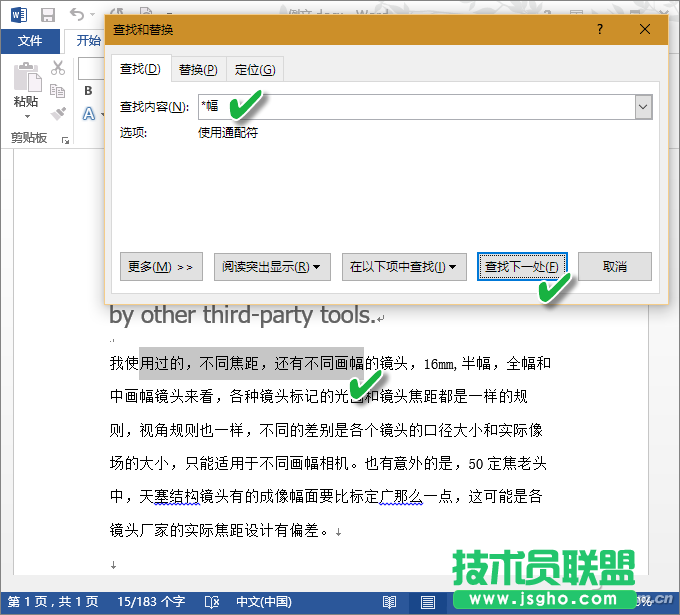The height and width of the screenshot is (615, 680).
Task: Click the Text Effects 'A' icon
Action: coord(88,114)
